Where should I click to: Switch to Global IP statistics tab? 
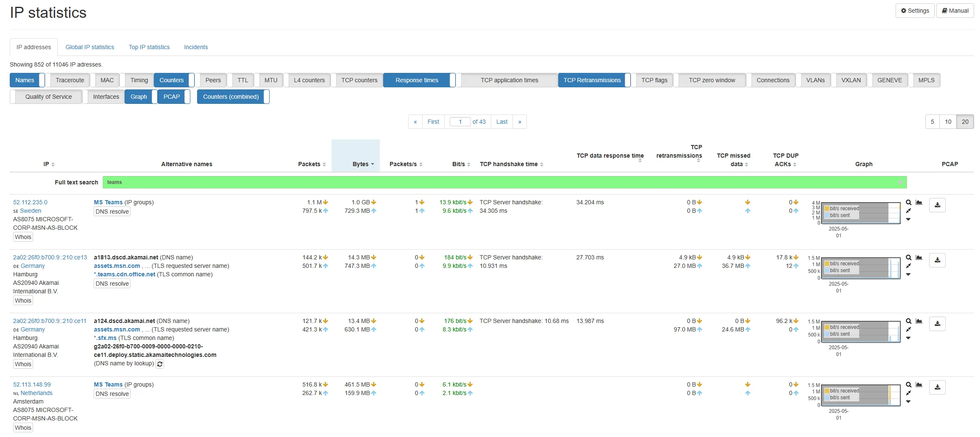89,47
